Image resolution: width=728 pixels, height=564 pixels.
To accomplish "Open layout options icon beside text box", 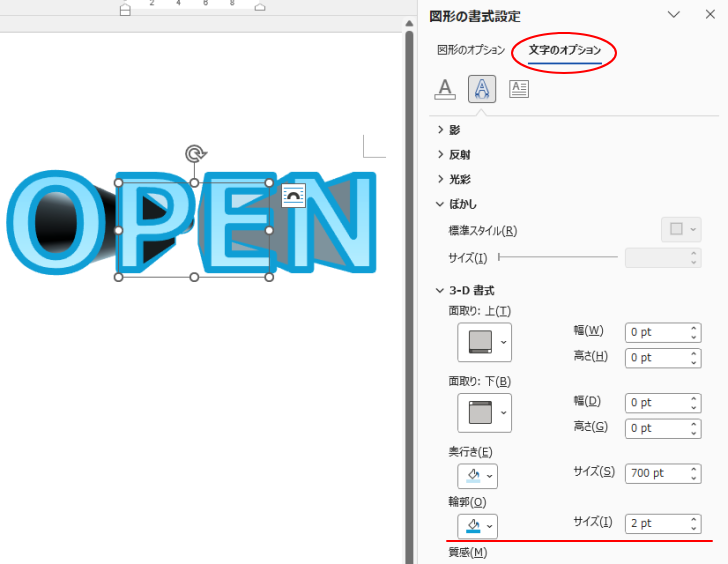I will coord(293,195).
